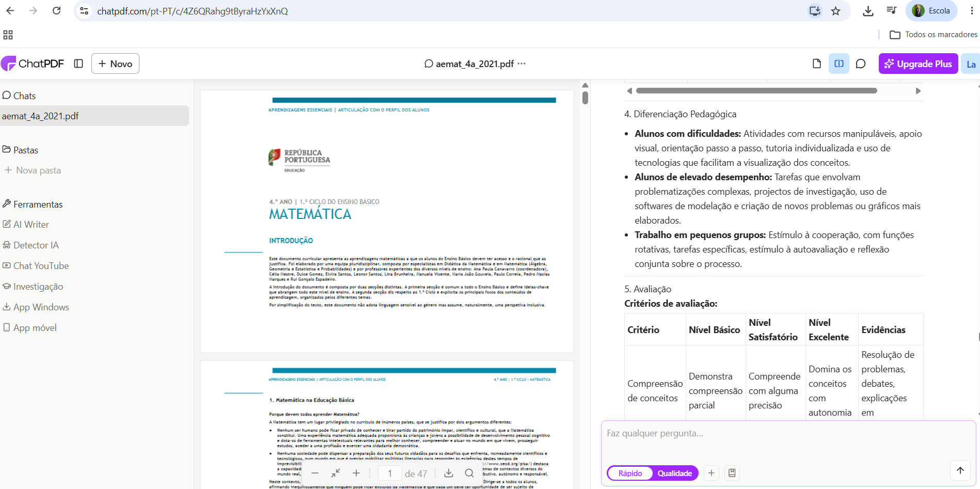Click the browser address bar URL
This screenshot has width=980, height=489.
pyautogui.click(x=193, y=11)
